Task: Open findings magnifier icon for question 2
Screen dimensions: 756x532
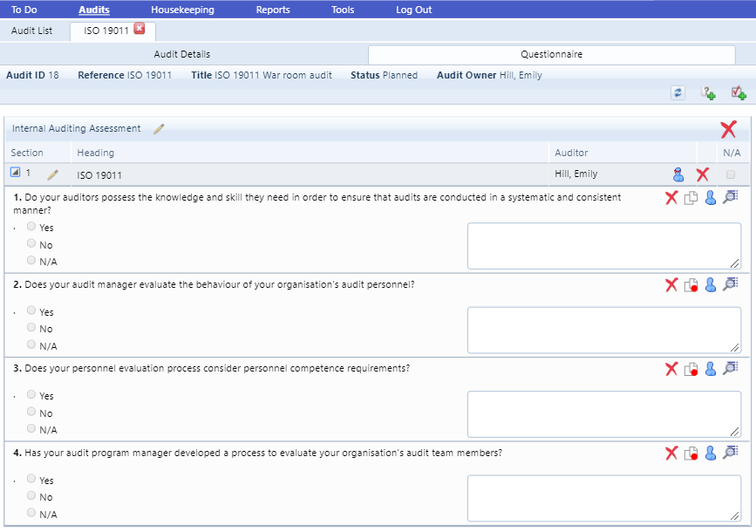Action: 731,284
